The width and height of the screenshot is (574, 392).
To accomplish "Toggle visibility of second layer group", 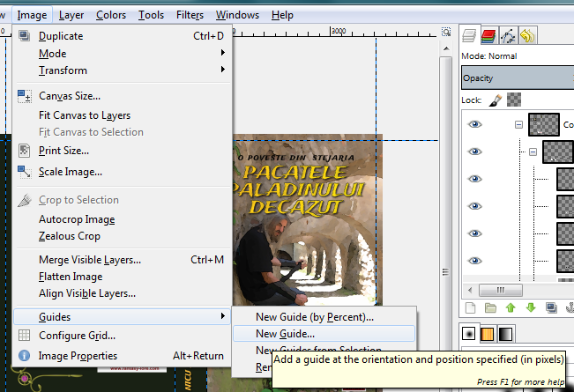I will (x=474, y=152).
